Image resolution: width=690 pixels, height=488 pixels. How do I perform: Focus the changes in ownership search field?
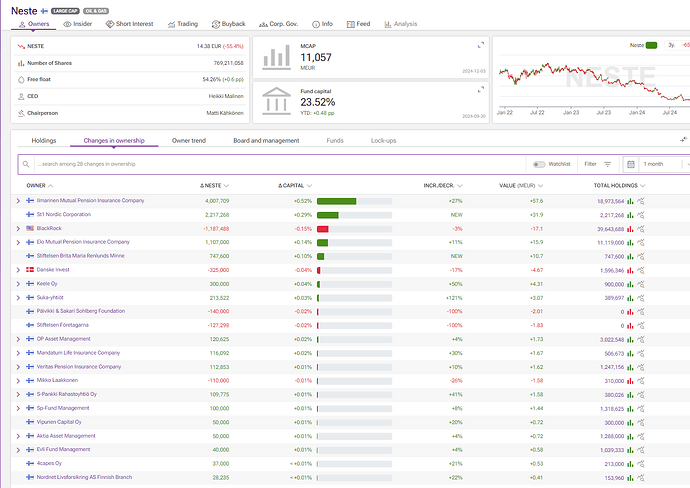coord(270,164)
